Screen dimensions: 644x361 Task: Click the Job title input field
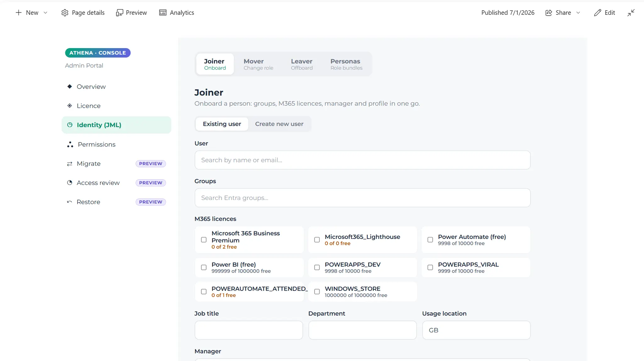pyautogui.click(x=249, y=330)
